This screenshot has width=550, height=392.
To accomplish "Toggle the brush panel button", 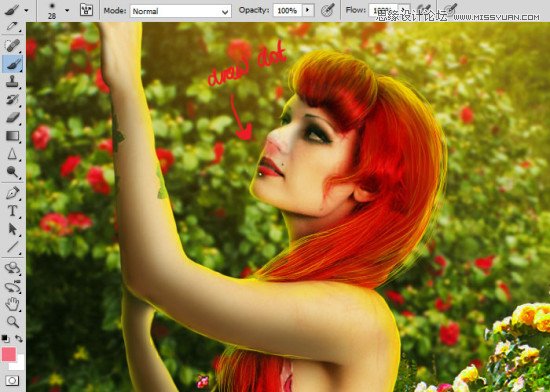I will click(x=86, y=10).
